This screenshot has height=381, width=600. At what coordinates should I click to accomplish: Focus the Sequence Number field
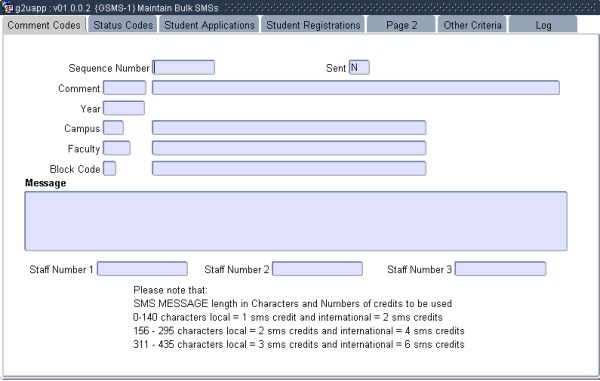pos(184,67)
